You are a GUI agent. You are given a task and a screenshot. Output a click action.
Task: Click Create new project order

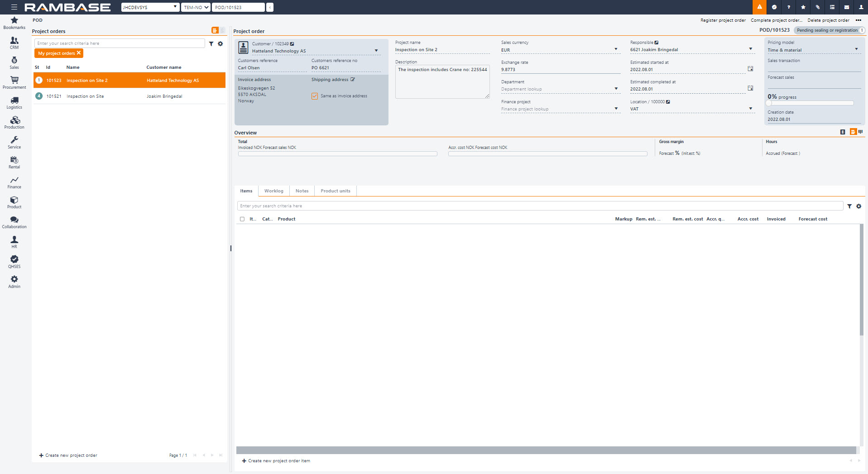[x=68, y=455]
